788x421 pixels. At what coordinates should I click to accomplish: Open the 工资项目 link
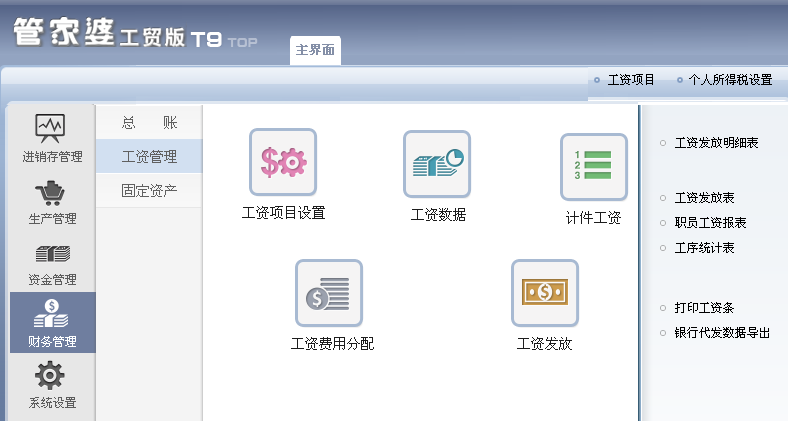coord(631,80)
